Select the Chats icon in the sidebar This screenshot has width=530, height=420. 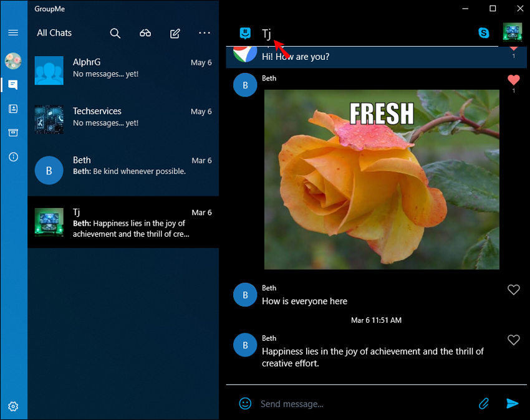point(13,85)
